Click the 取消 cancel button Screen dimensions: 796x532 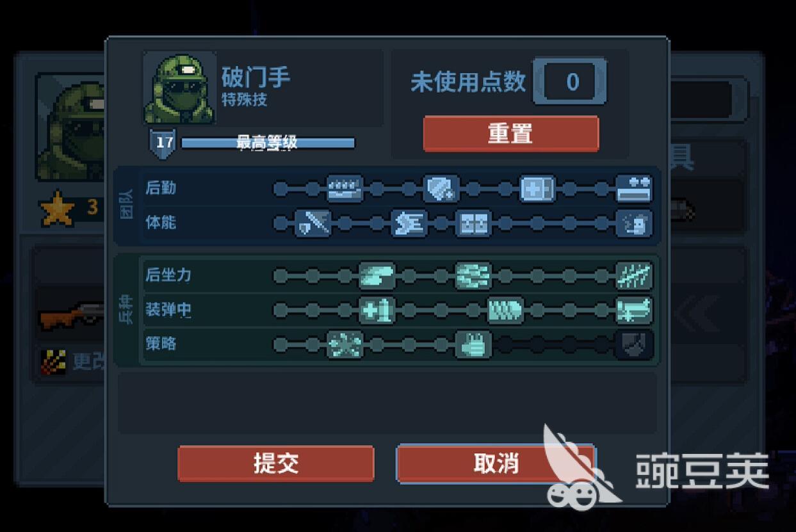tap(496, 463)
